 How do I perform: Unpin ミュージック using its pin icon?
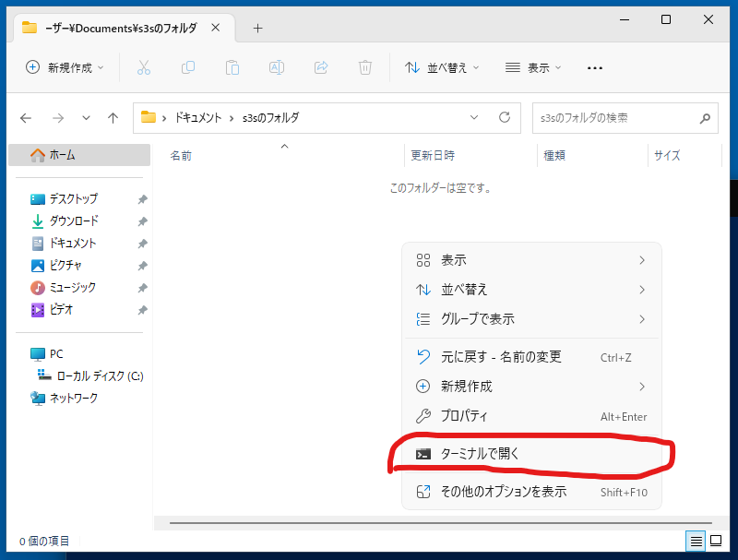(142, 288)
